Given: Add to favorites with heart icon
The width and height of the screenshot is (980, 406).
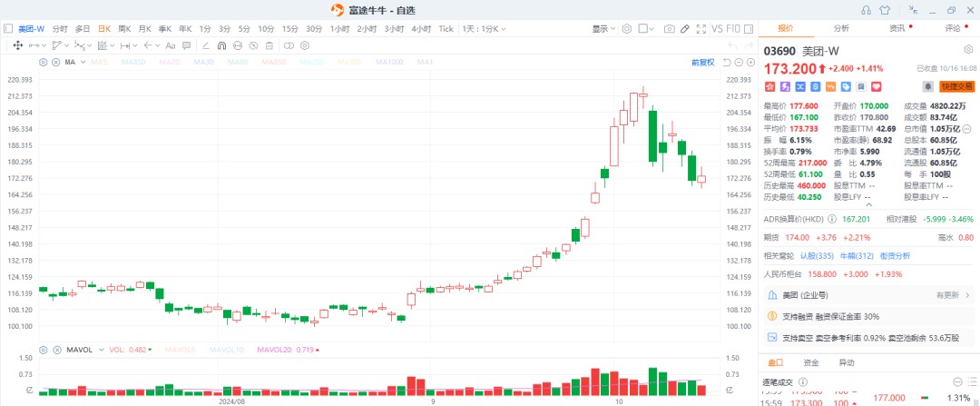Looking at the screenshot, I should click(876, 86).
